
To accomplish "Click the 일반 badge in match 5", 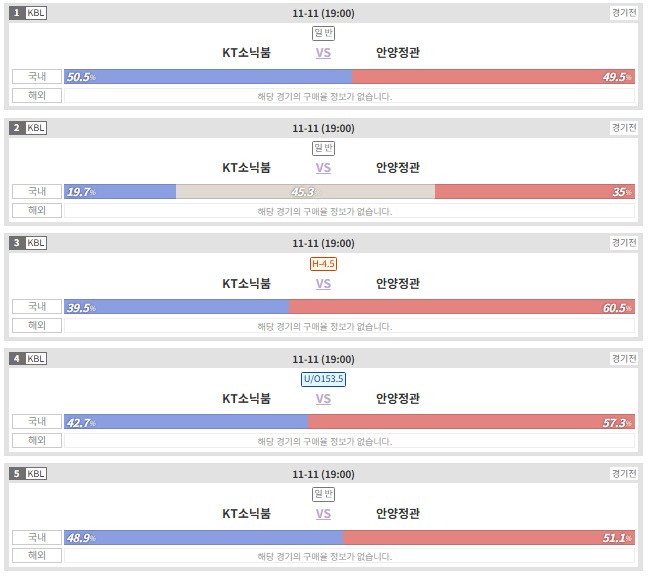I will tap(323, 494).
